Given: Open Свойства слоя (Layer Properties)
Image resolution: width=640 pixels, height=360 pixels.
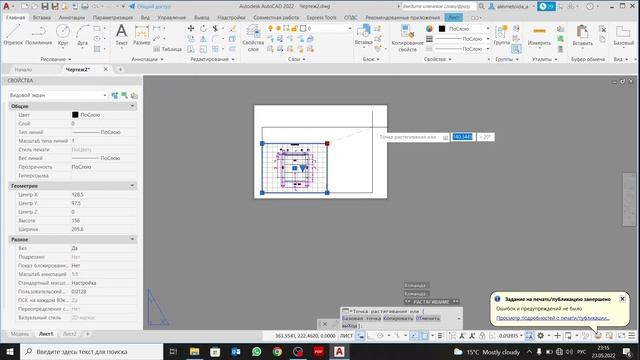Looking at the screenshot, I should [x=253, y=38].
